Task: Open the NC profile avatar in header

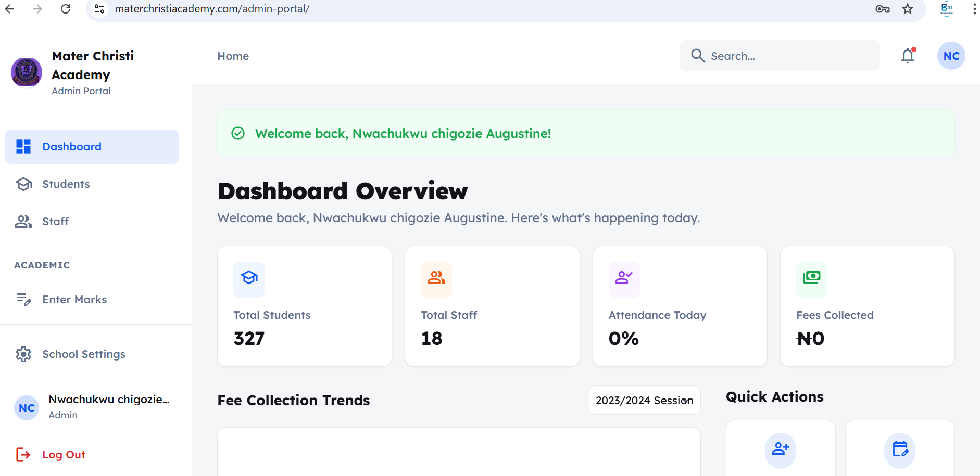Action: tap(951, 56)
